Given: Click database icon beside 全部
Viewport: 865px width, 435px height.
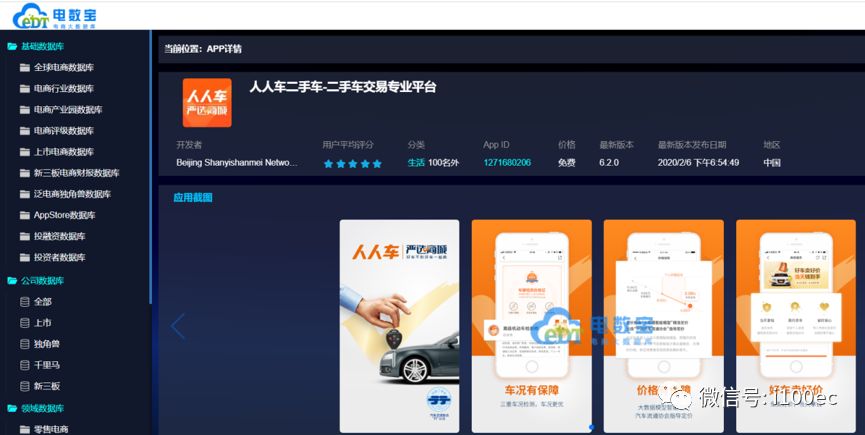Looking at the screenshot, I should point(24,302).
